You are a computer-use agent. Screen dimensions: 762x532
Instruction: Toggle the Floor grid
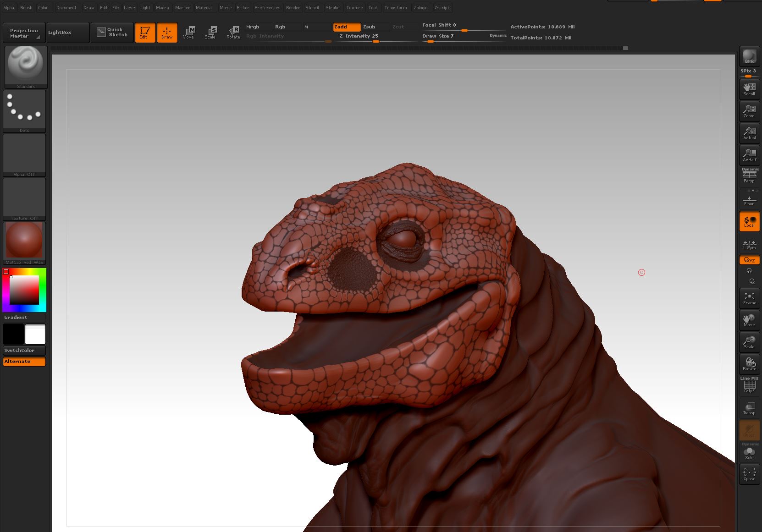click(x=749, y=199)
